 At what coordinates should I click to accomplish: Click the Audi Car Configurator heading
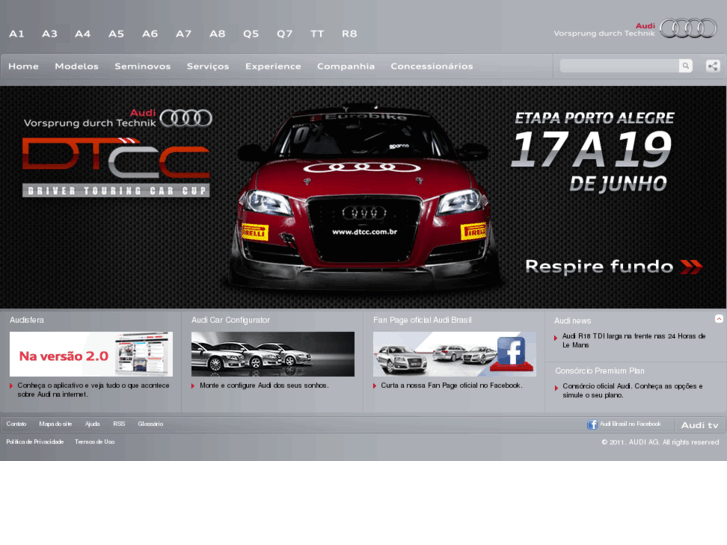point(230,320)
